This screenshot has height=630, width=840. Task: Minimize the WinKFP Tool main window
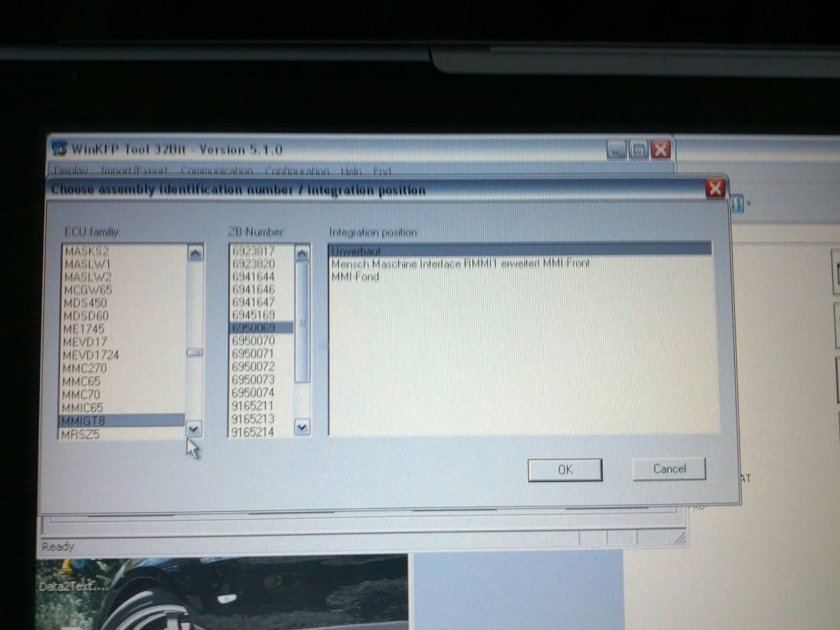click(617, 150)
